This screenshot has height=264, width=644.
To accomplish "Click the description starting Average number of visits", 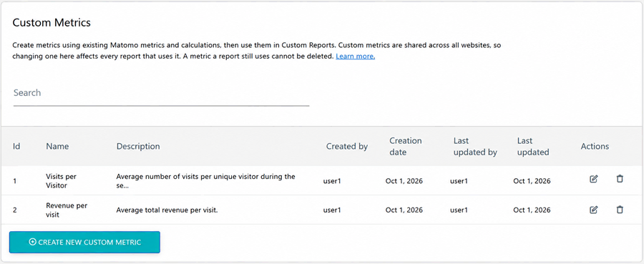I will (x=206, y=181).
